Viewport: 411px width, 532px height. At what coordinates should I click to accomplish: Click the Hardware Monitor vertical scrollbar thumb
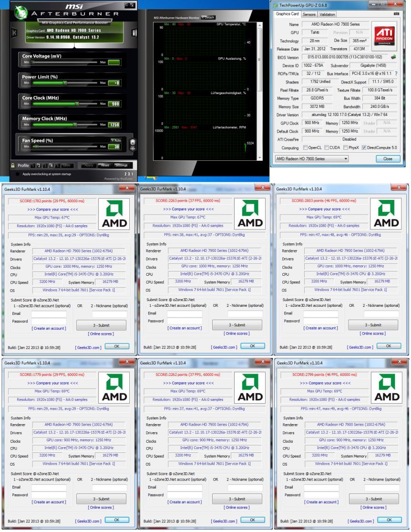260,59
